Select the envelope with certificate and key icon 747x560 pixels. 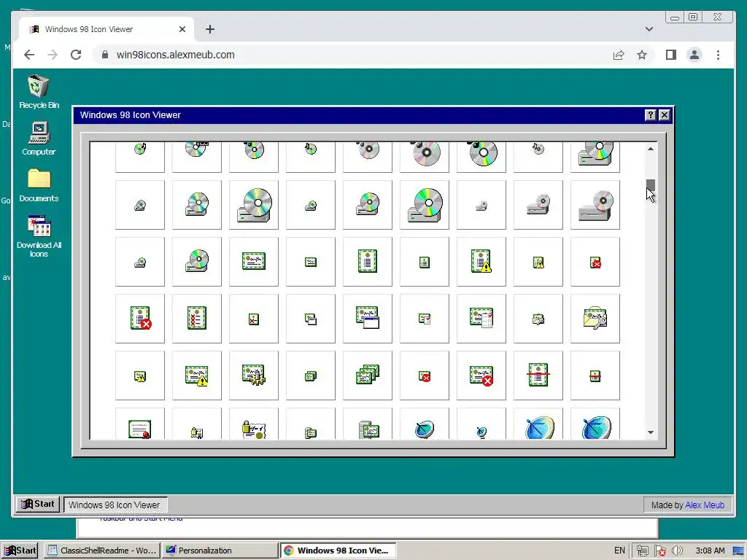[595, 318]
